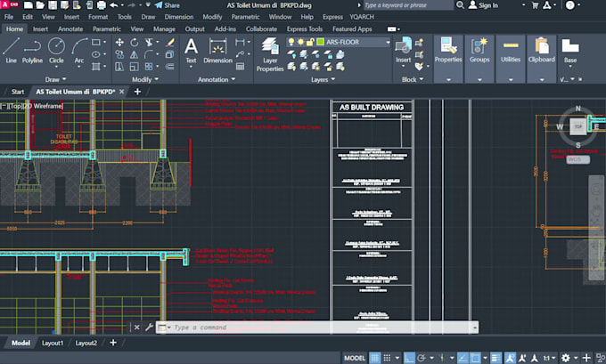Expand the Layers panel
The width and height of the screenshot is (606, 364).
point(323,79)
